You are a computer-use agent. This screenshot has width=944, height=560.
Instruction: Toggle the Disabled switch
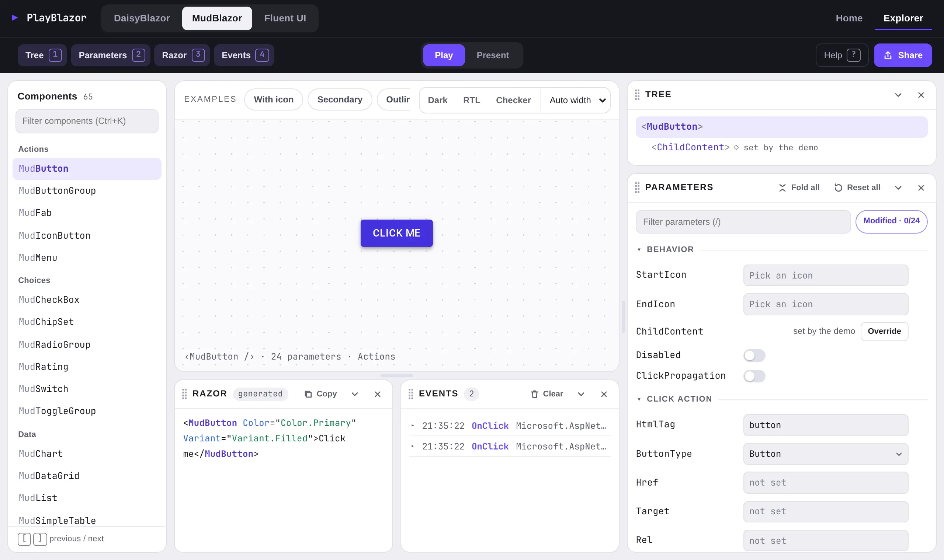pyautogui.click(x=754, y=356)
